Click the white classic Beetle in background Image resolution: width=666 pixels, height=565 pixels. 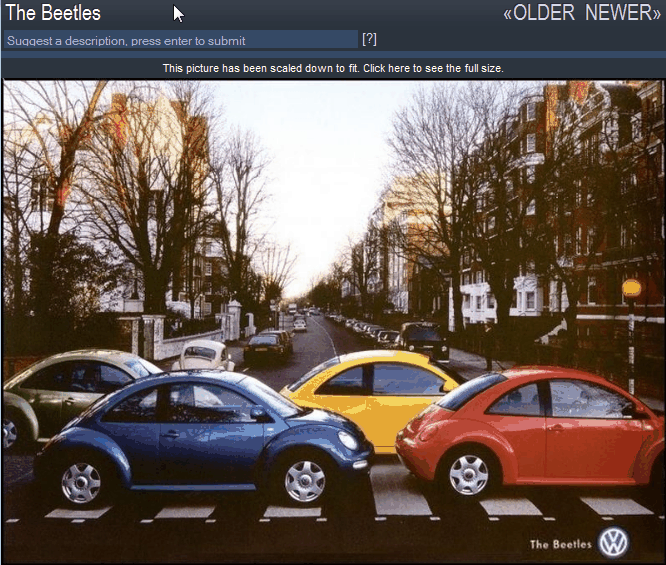coord(205,355)
